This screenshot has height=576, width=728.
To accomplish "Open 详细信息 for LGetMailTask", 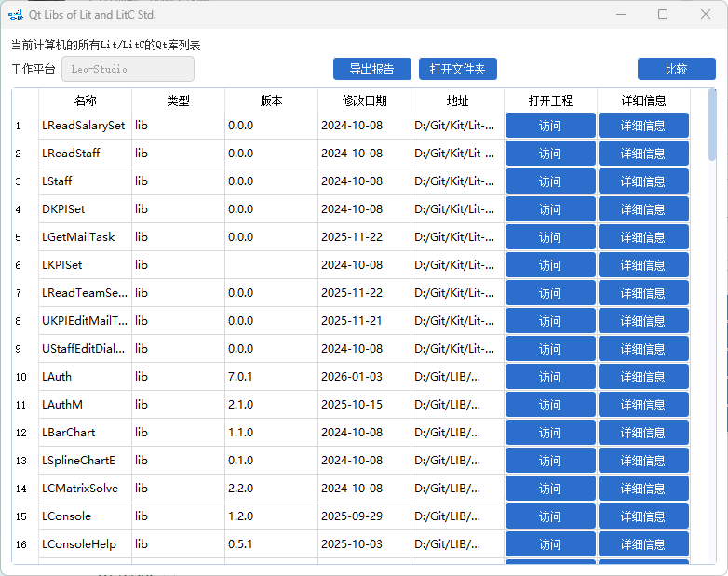I will click(643, 237).
